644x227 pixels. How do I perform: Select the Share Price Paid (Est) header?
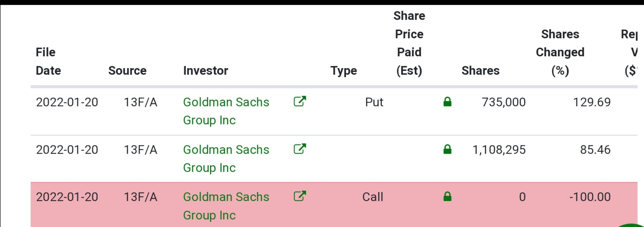pyautogui.click(x=409, y=43)
